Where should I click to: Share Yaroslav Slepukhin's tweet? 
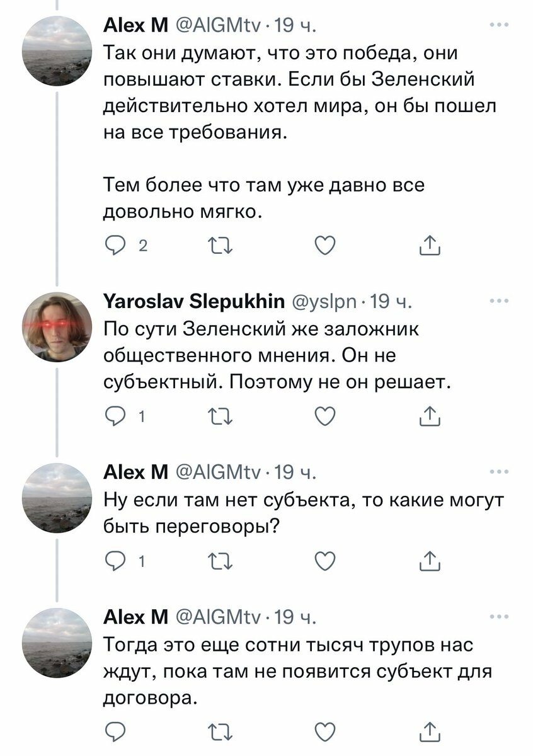pos(428,416)
